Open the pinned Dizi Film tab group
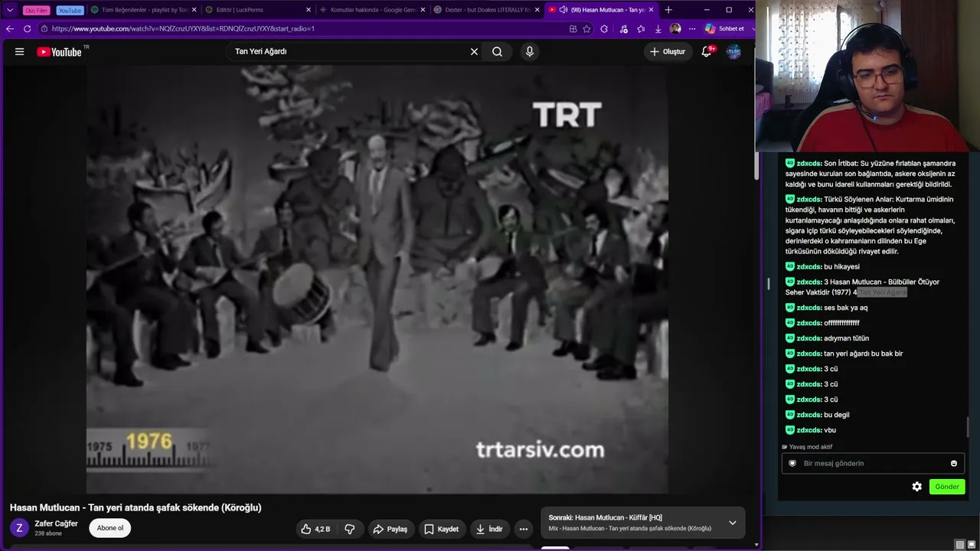The height and width of the screenshot is (551, 980). (x=37, y=10)
